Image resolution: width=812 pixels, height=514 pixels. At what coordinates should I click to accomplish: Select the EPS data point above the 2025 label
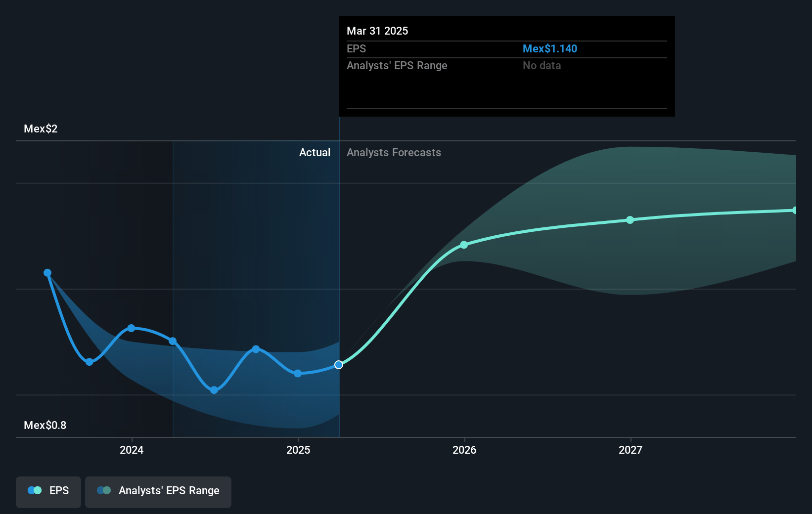[x=298, y=373]
